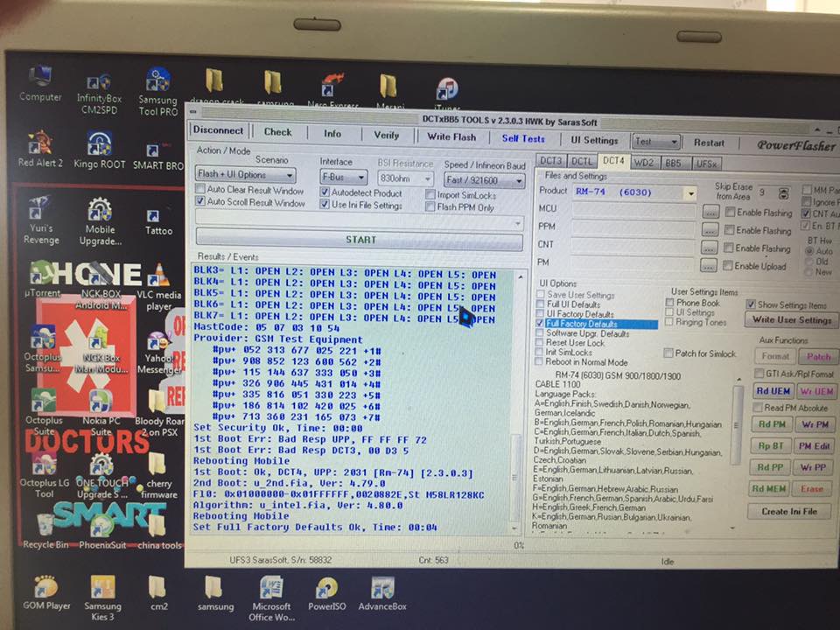Open Yahoo Messenger desktop icon
Image resolution: width=840 pixels, height=630 pixels.
point(157,352)
